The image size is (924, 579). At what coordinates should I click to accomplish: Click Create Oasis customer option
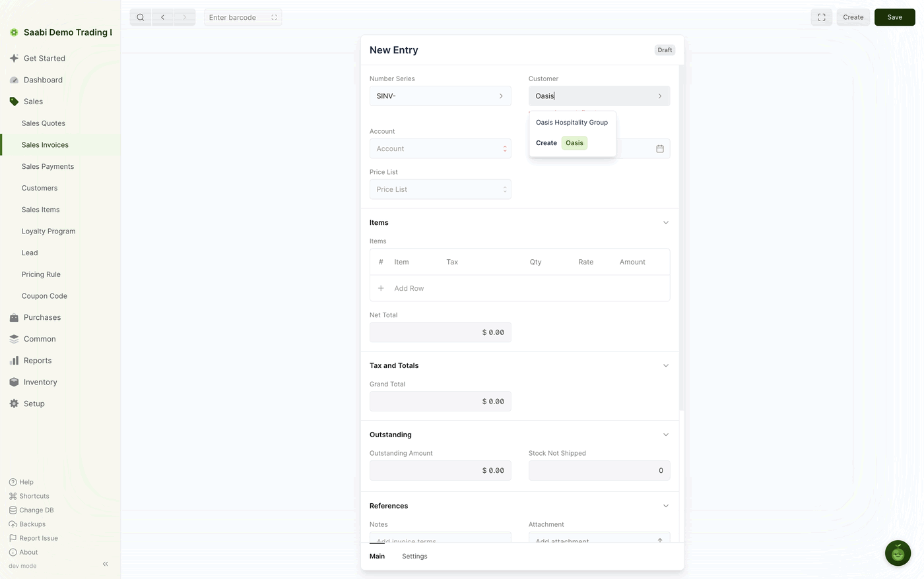572,143
